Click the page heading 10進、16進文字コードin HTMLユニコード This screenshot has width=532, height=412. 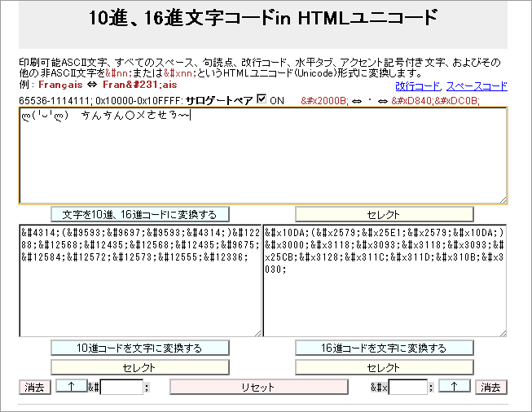click(263, 18)
